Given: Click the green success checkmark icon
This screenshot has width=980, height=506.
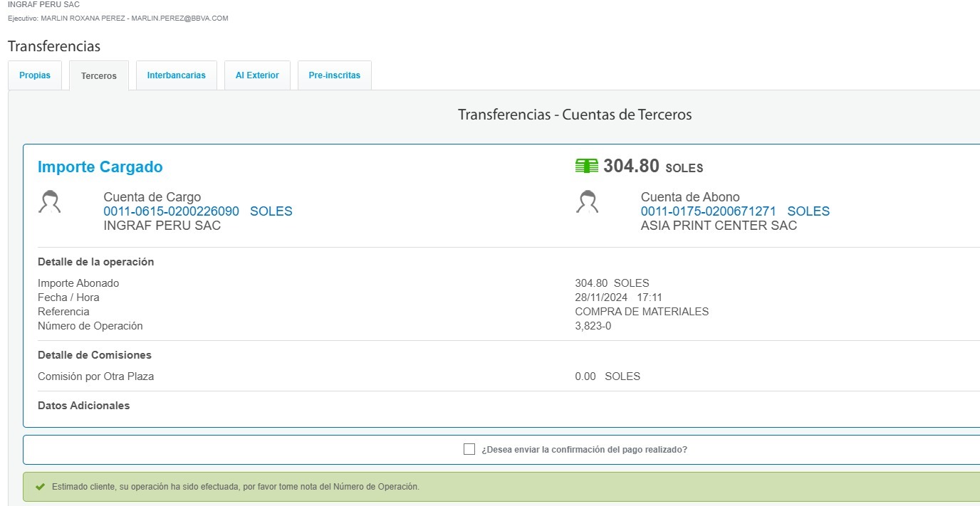Looking at the screenshot, I should point(40,487).
